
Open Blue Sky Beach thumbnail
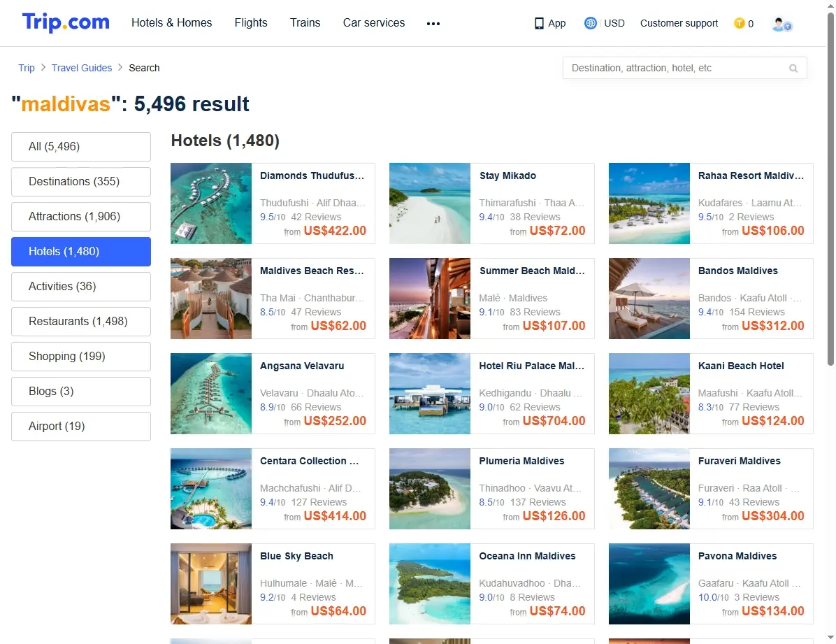click(211, 584)
